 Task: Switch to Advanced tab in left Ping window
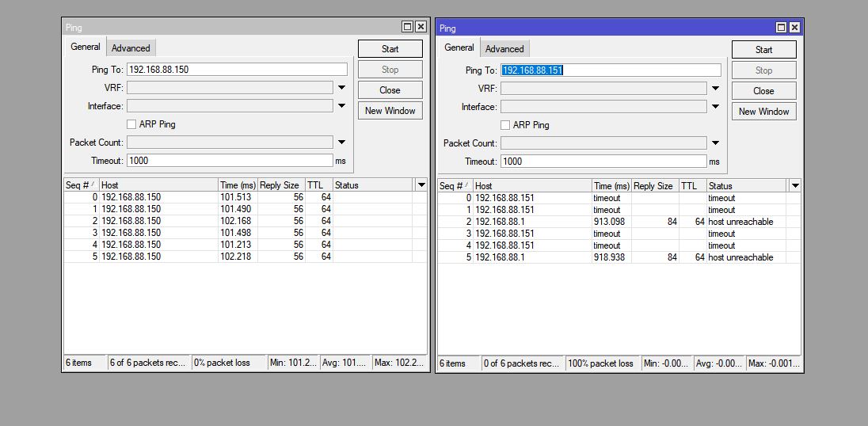click(x=131, y=48)
